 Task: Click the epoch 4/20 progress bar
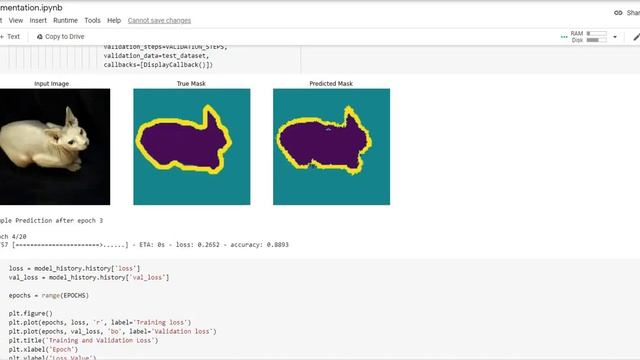70,245
